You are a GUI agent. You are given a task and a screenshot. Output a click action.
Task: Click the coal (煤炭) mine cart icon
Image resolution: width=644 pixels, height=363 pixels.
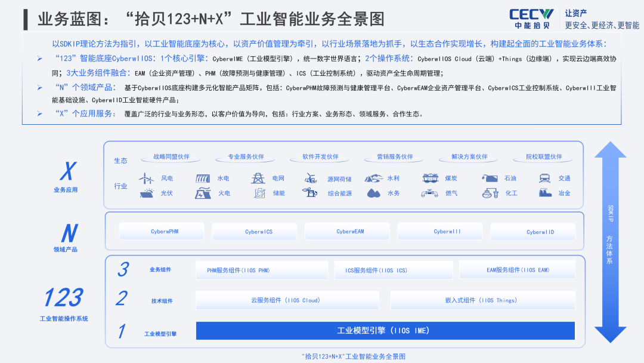(x=431, y=178)
